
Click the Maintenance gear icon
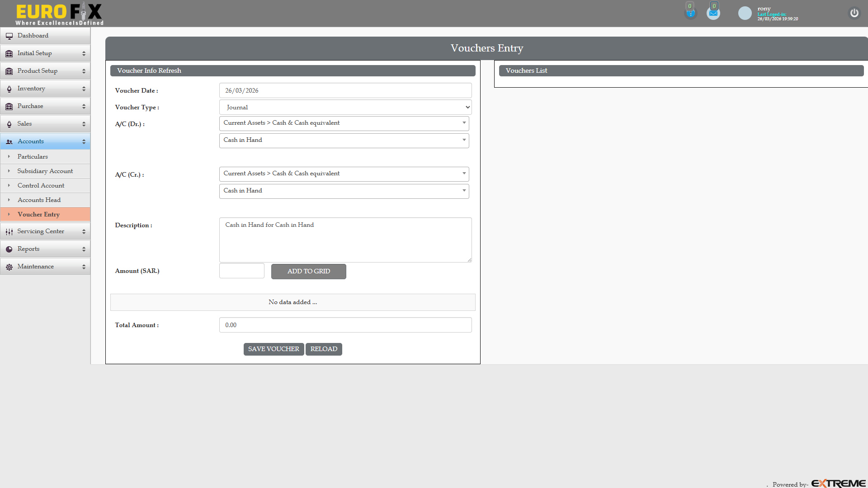pyautogui.click(x=9, y=267)
